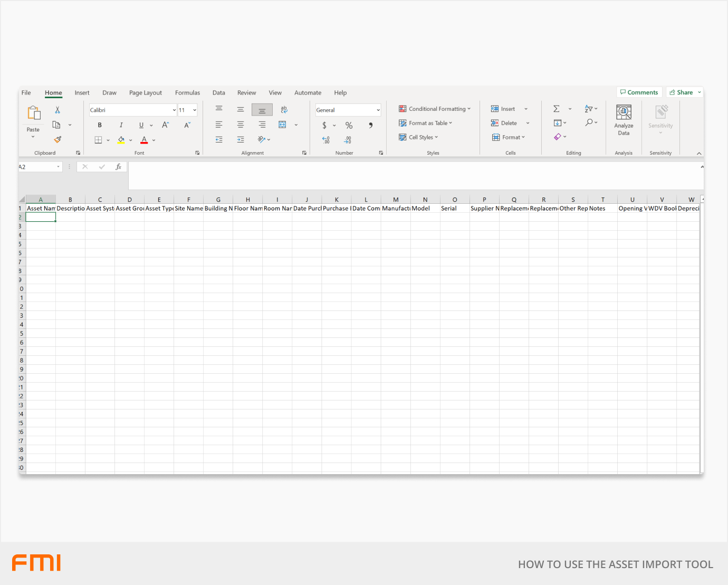Open the Calibri font name dropdown
Image resolution: width=728 pixels, height=585 pixels.
coord(174,110)
